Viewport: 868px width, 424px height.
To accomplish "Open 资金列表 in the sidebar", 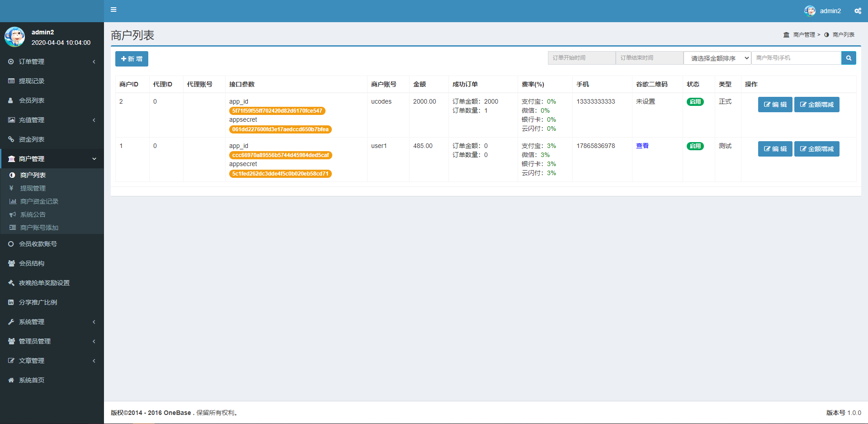I will pyautogui.click(x=32, y=139).
